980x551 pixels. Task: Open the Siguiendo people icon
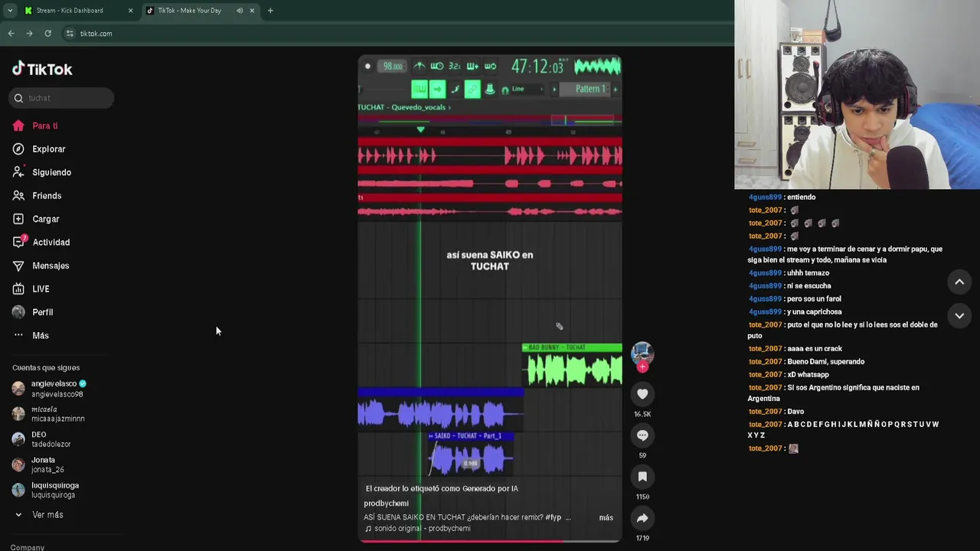18,172
